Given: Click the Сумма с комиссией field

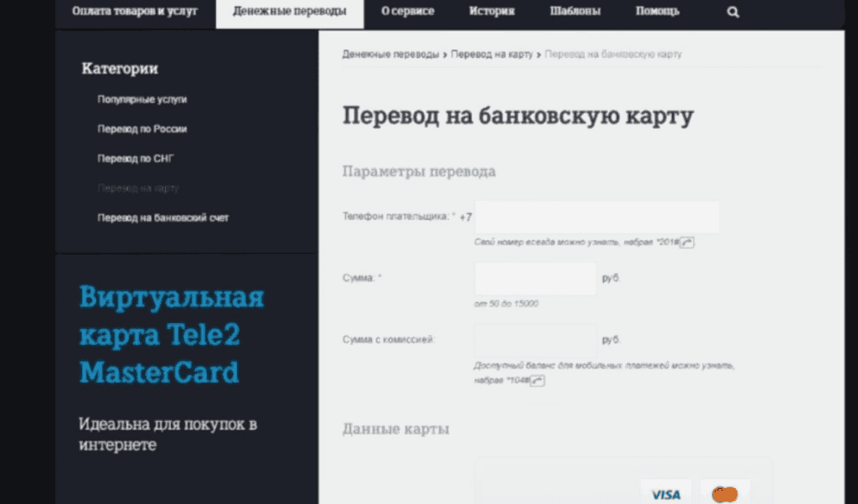Looking at the screenshot, I should click(x=534, y=340).
